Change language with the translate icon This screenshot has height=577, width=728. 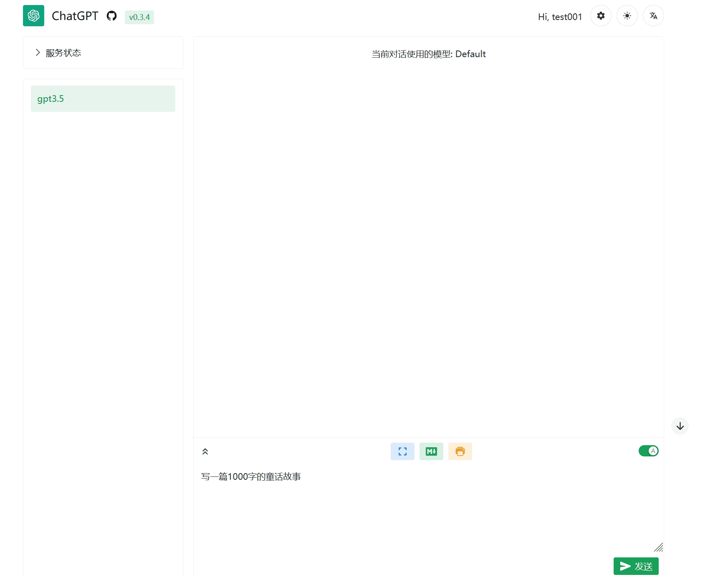[x=653, y=16]
